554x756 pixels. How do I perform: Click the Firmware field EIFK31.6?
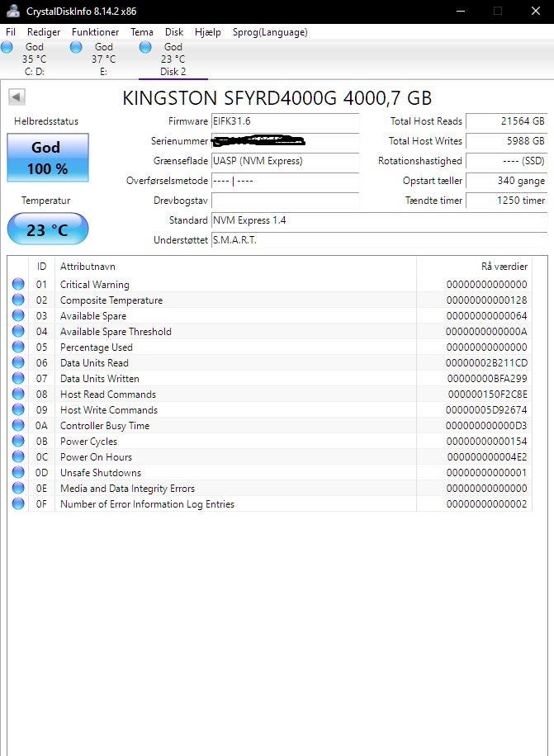point(286,121)
